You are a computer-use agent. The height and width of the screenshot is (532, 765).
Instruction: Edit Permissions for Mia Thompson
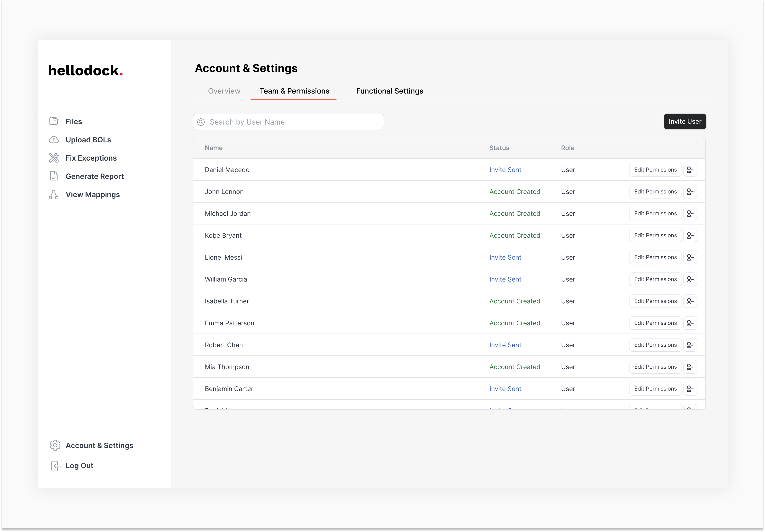click(655, 367)
